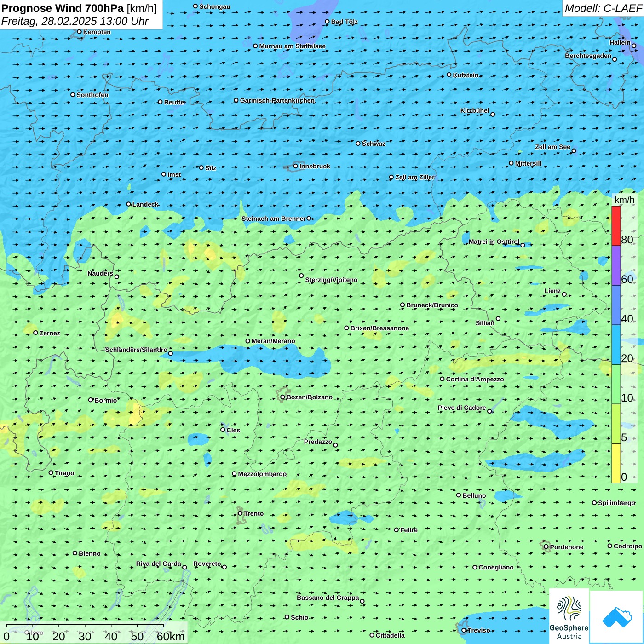Click the 'Reutte' label

tap(174, 102)
